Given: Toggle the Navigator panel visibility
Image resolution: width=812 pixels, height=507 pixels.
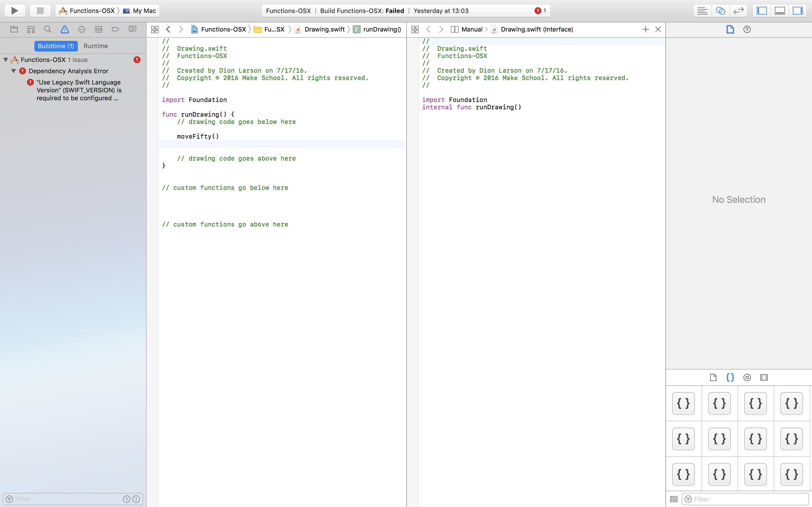Looking at the screenshot, I should 762,10.
